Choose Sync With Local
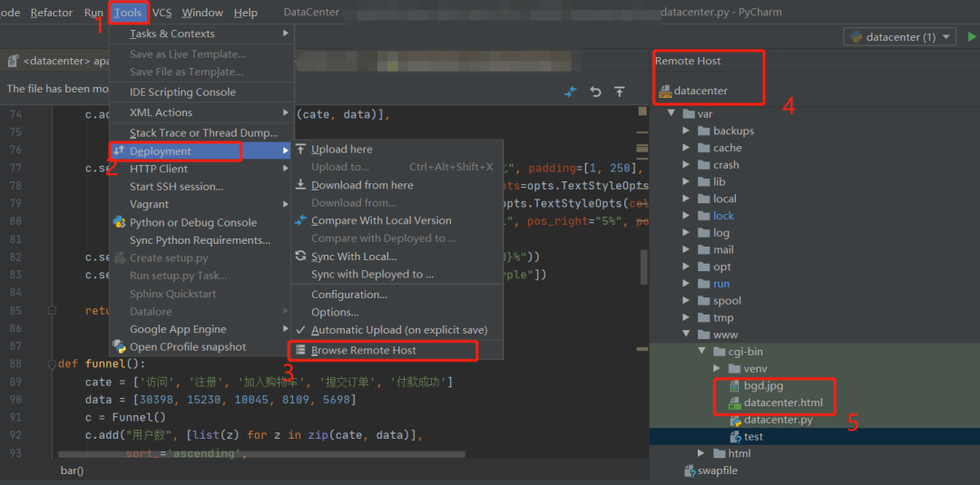The width and height of the screenshot is (980, 485). pyautogui.click(x=397, y=257)
